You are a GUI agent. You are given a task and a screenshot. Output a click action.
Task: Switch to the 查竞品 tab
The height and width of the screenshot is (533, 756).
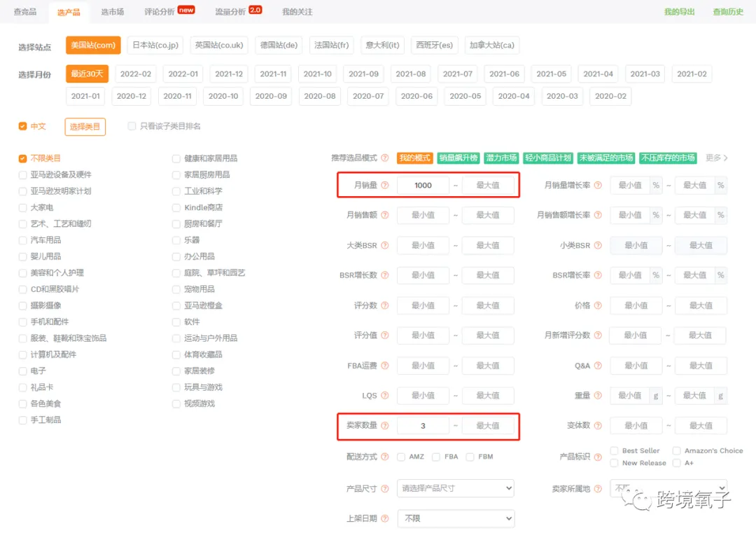tap(25, 12)
